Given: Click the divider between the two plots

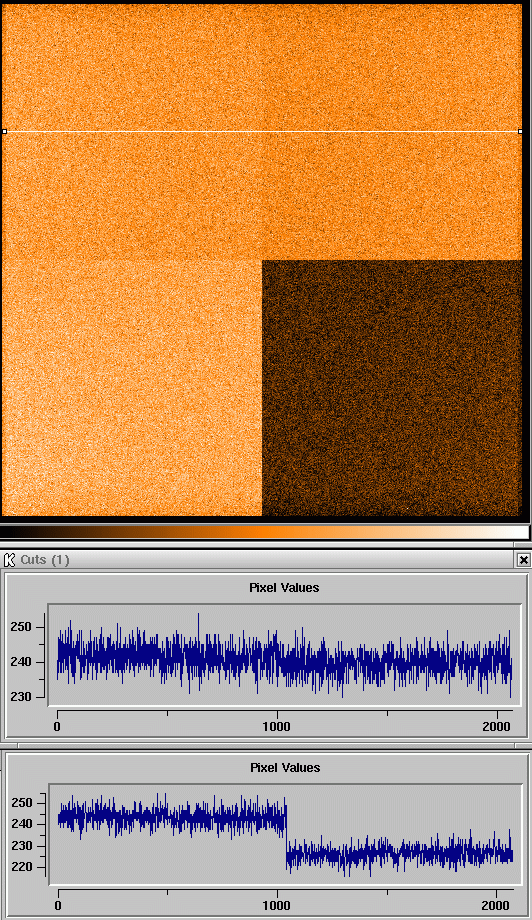Looking at the screenshot, I should 266,746.
